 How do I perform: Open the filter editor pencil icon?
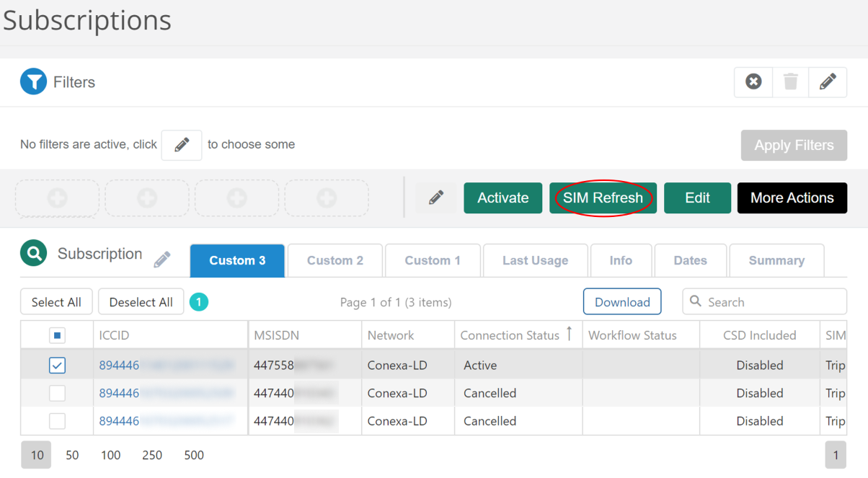[x=828, y=81]
